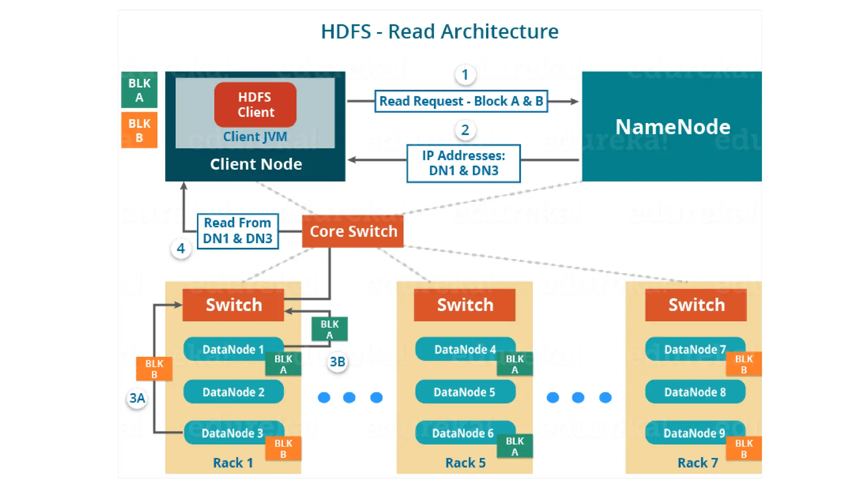Click the Switch box in Rack 7

(696, 305)
